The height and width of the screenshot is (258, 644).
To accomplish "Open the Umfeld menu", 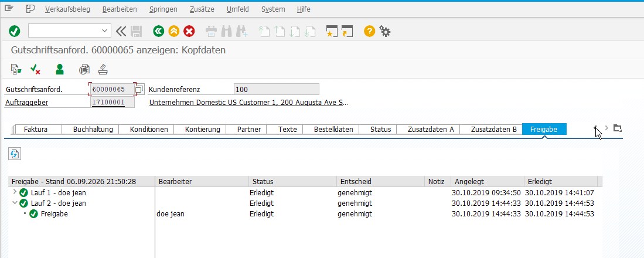I will [x=238, y=9].
